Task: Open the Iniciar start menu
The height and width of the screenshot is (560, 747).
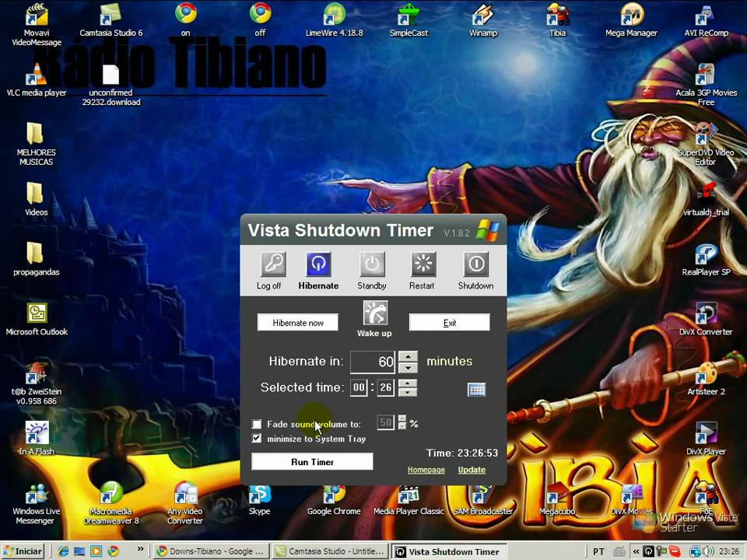Action: [23, 551]
